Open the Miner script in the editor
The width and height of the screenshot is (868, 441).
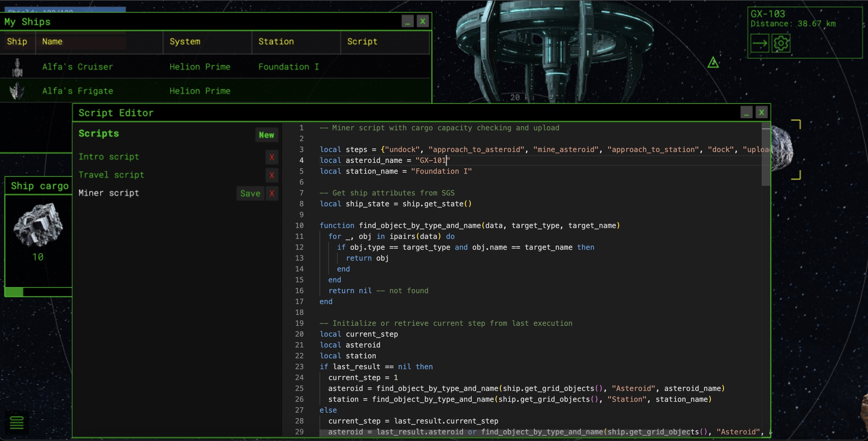tap(108, 192)
